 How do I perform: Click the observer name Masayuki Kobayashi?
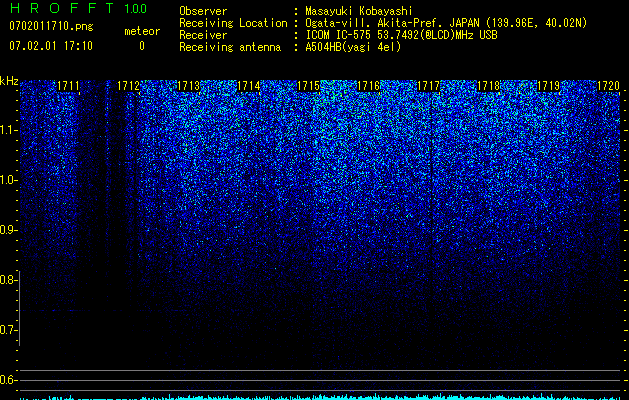pos(359,11)
